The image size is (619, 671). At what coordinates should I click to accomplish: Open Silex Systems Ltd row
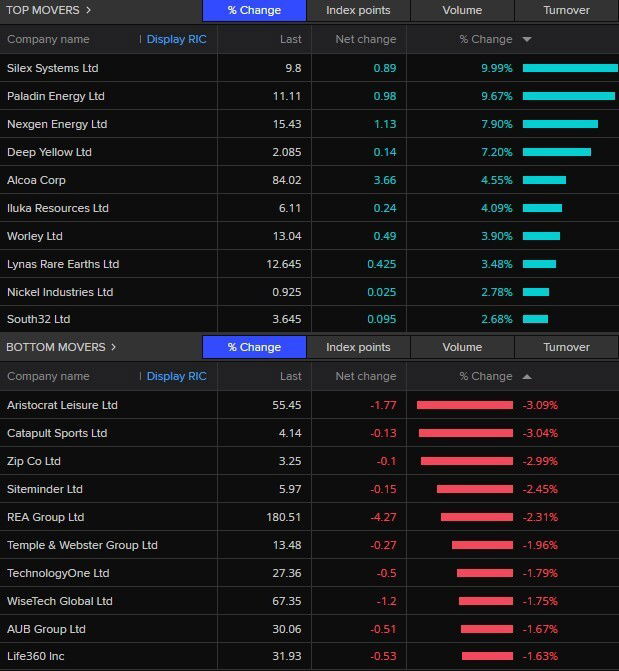click(52, 68)
